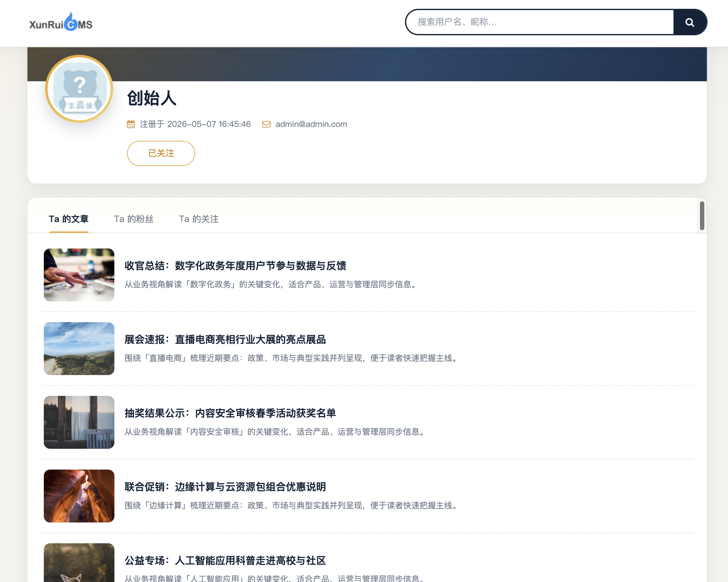
Task: Open article 联合促销：边缘计算与云资源包组合优惠说明
Action: pyautogui.click(x=225, y=487)
